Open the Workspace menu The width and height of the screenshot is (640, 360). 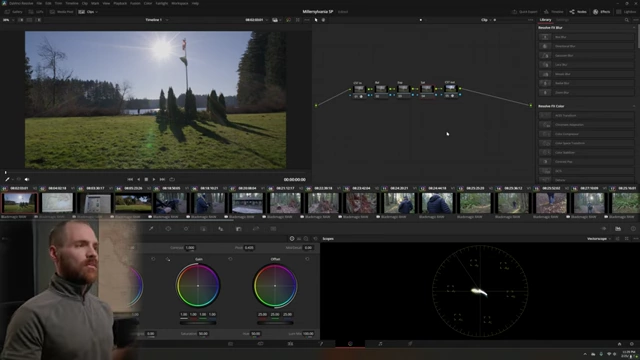(x=180, y=3)
